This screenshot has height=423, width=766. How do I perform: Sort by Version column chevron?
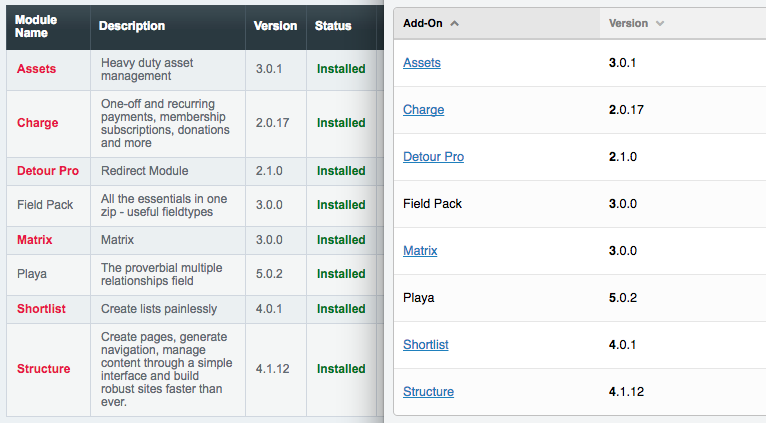tap(660, 23)
